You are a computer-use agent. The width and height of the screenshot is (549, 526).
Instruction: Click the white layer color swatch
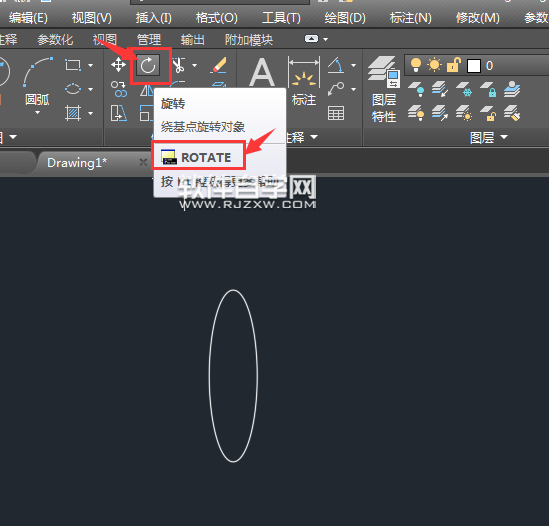474,65
